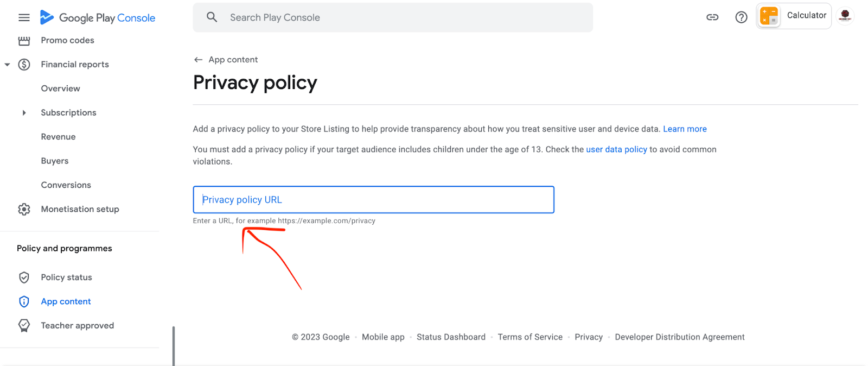Click the Learn more link
The image size is (868, 366).
[685, 129]
